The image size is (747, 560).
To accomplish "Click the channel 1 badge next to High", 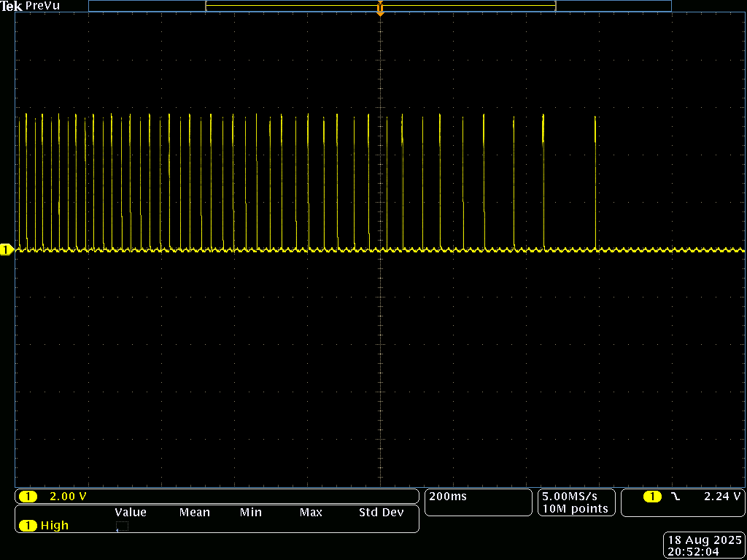I will (28, 525).
